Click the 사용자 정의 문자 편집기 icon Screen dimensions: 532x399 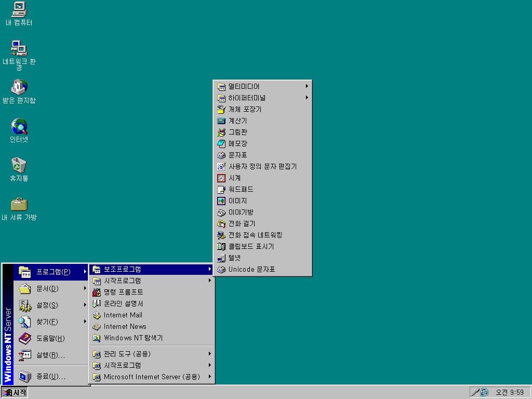click(221, 167)
